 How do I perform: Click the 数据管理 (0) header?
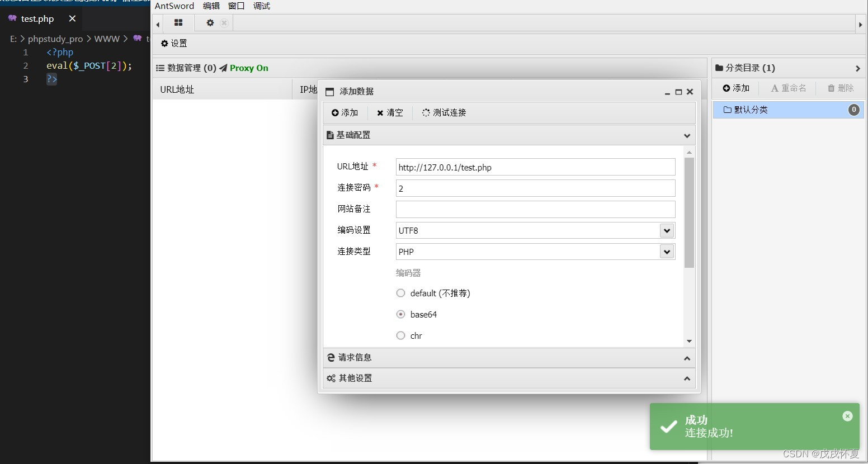pos(186,68)
